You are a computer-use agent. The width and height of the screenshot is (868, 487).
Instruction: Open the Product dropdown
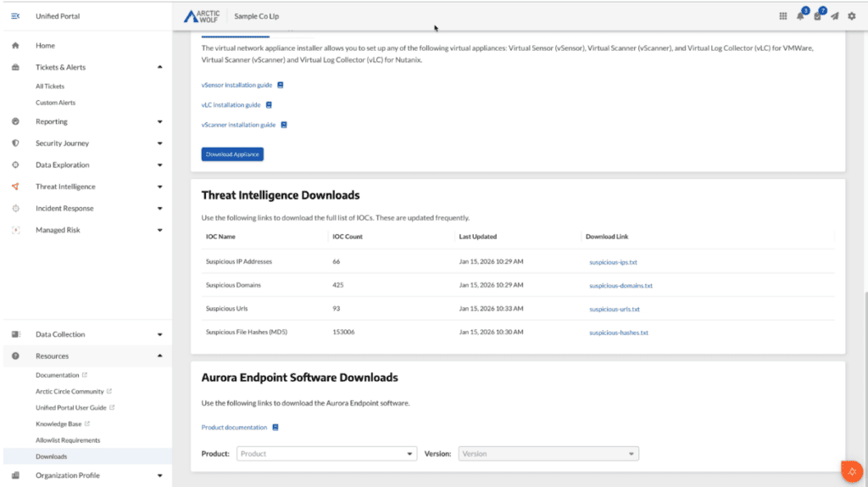pos(326,454)
